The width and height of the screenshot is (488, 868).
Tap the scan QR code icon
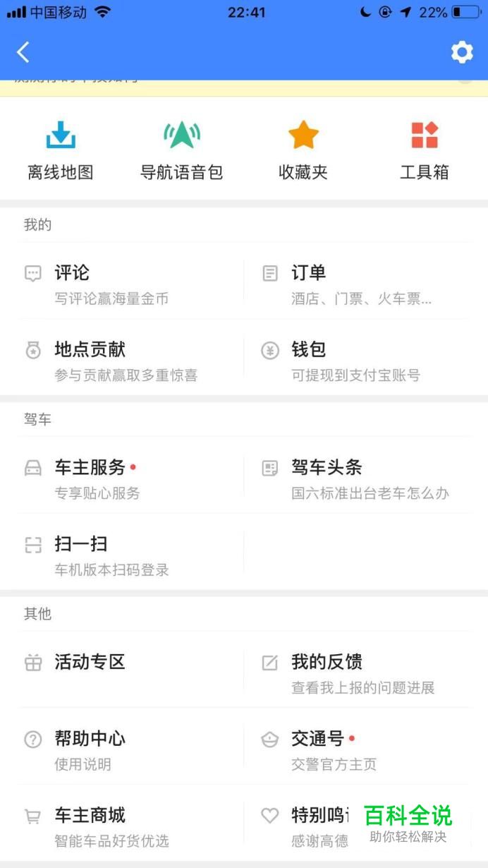[x=33, y=545]
